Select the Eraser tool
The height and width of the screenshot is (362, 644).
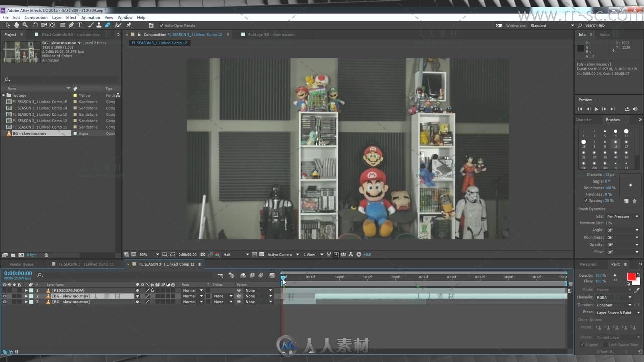(108, 25)
